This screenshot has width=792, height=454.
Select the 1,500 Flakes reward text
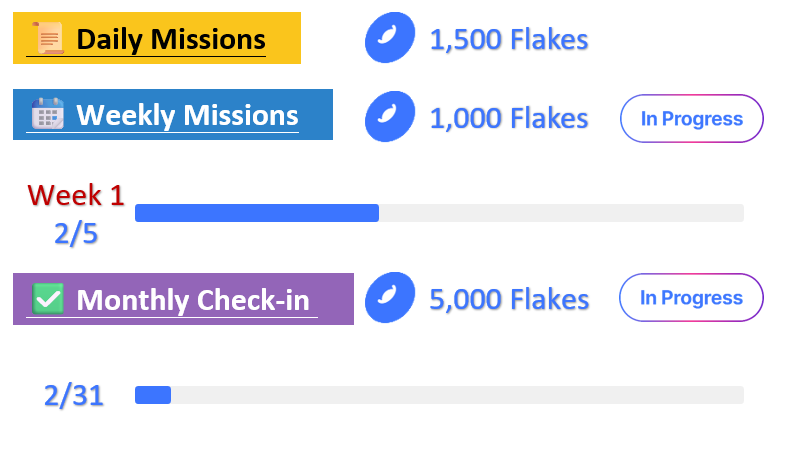click(509, 39)
